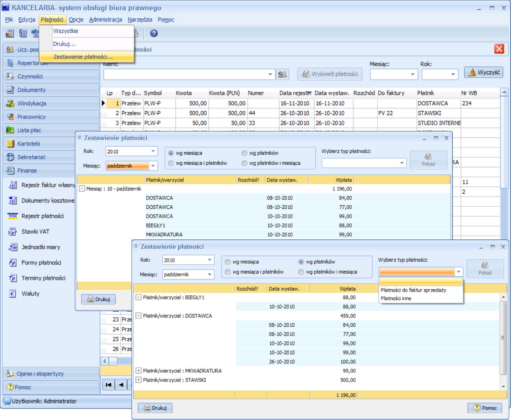511x420 pixels.
Task: Open Rok dropdown in front Zestawienie window
Action: 210,260
